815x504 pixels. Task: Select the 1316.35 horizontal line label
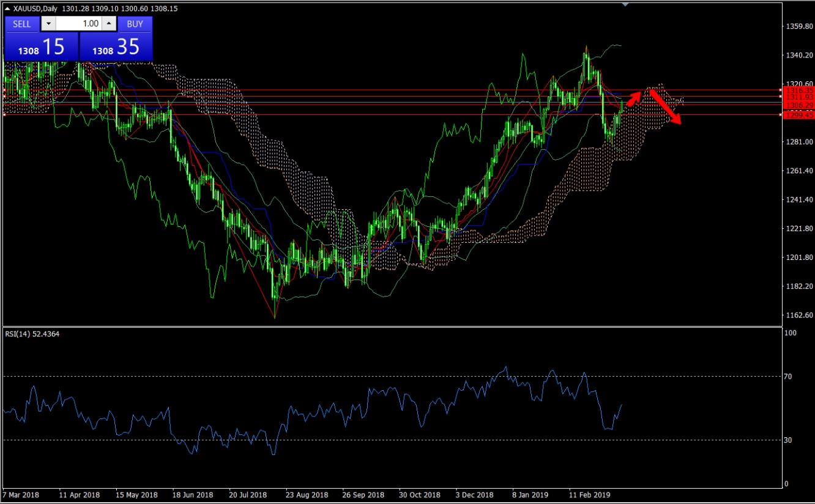tap(798, 90)
